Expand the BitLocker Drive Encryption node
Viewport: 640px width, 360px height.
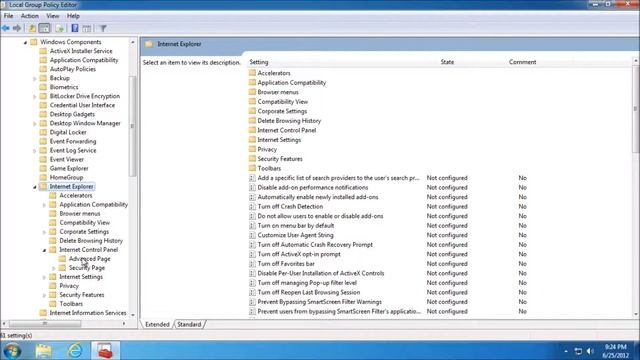[35, 96]
